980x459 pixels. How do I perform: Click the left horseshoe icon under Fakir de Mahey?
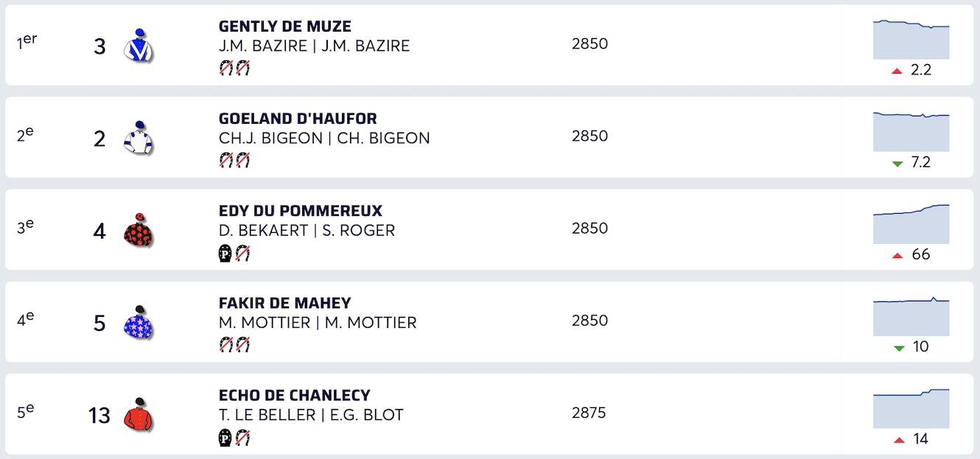click(226, 346)
